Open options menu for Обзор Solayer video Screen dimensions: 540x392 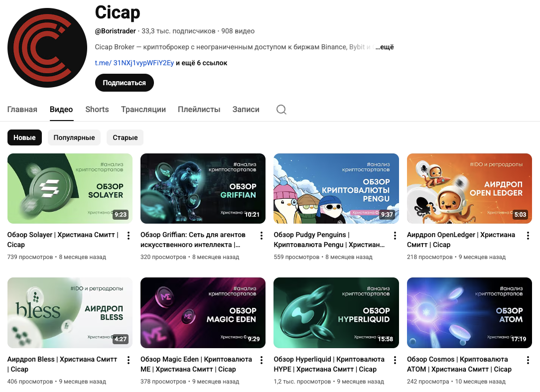[129, 236]
